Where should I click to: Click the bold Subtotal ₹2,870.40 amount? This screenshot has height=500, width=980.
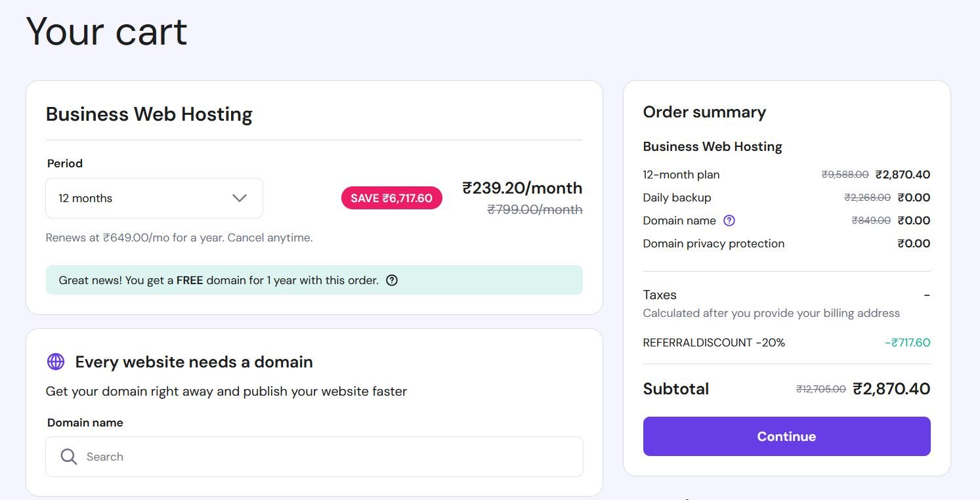click(891, 388)
